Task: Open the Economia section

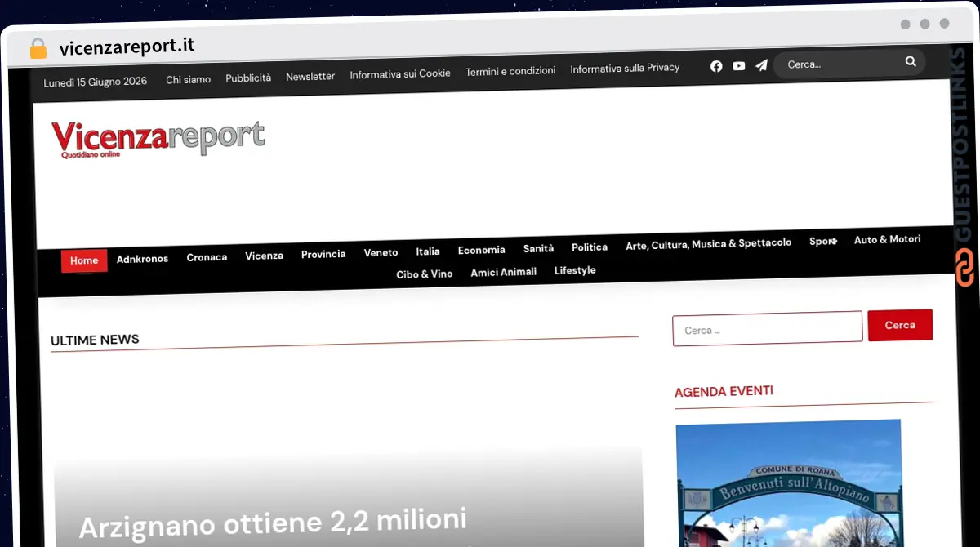Action: click(x=481, y=250)
